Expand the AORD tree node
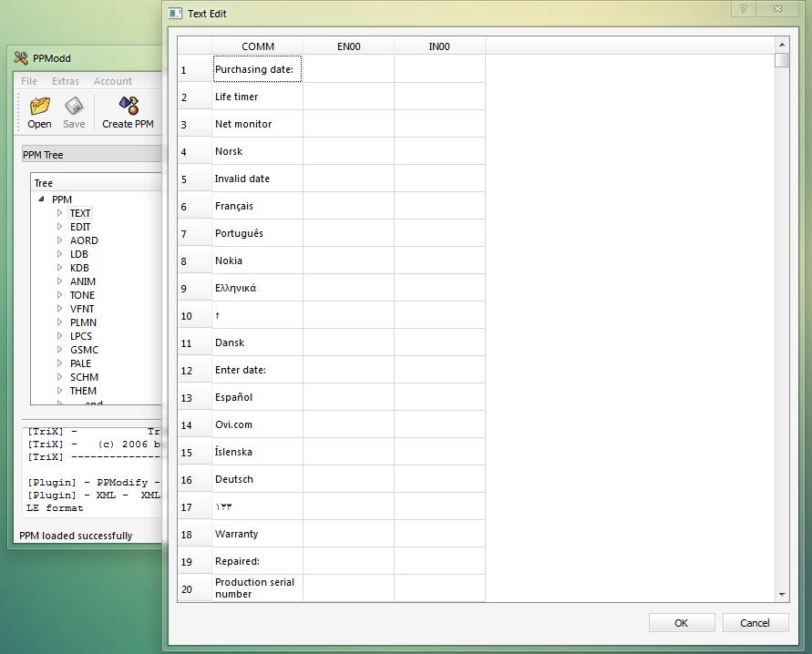Viewport: 812px width, 654px height. coord(59,240)
